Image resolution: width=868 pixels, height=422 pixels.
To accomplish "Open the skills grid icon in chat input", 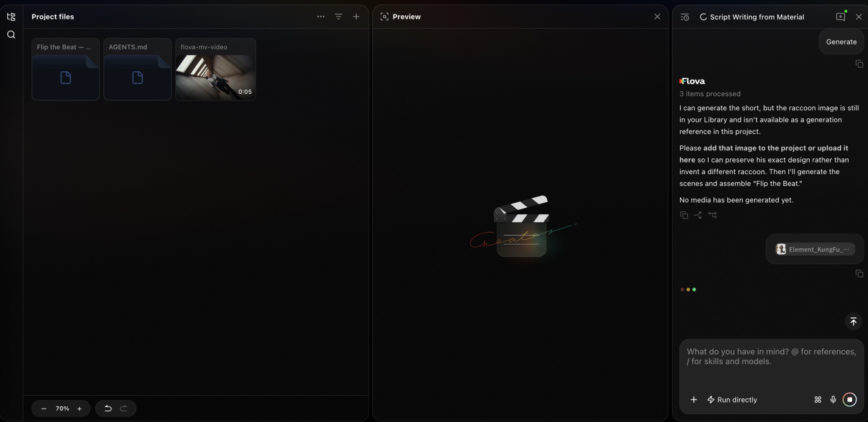I will [x=818, y=399].
